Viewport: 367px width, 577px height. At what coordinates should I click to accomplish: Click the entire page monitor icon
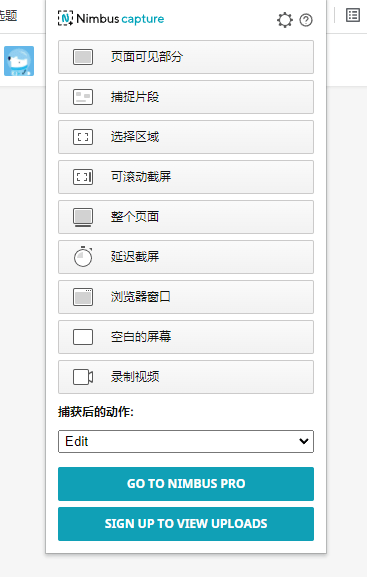click(83, 217)
